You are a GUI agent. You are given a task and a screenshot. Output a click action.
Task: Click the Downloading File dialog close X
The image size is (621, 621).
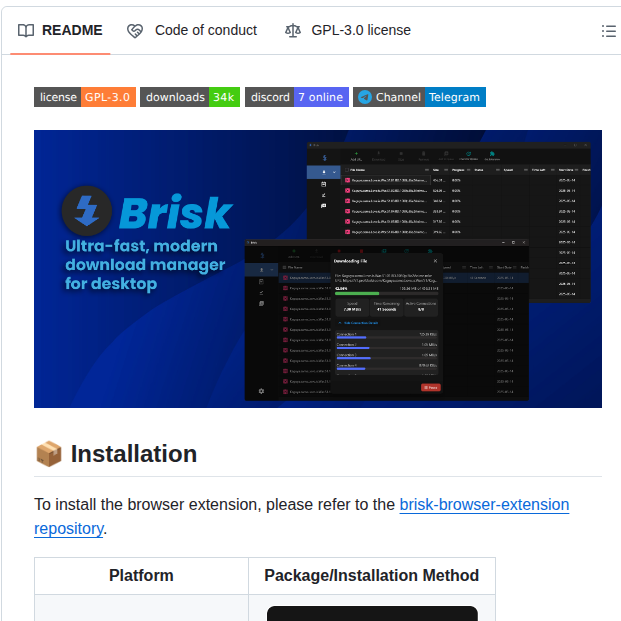pos(435,261)
